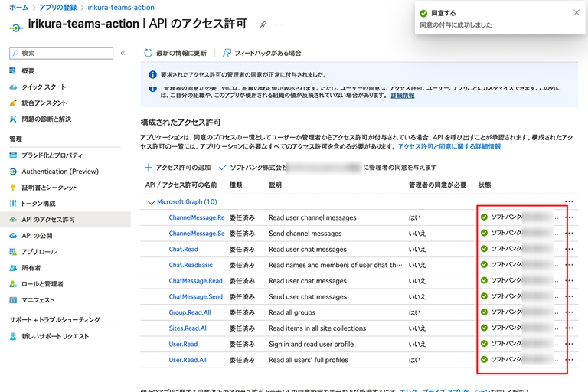Click green status check for Group.Read.All row
Image resolution: width=588 pixels, height=392 pixels.
click(484, 312)
